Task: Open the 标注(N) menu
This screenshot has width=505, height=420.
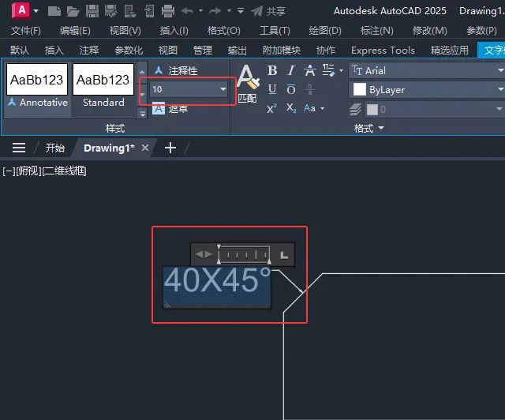Action: point(377,31)
